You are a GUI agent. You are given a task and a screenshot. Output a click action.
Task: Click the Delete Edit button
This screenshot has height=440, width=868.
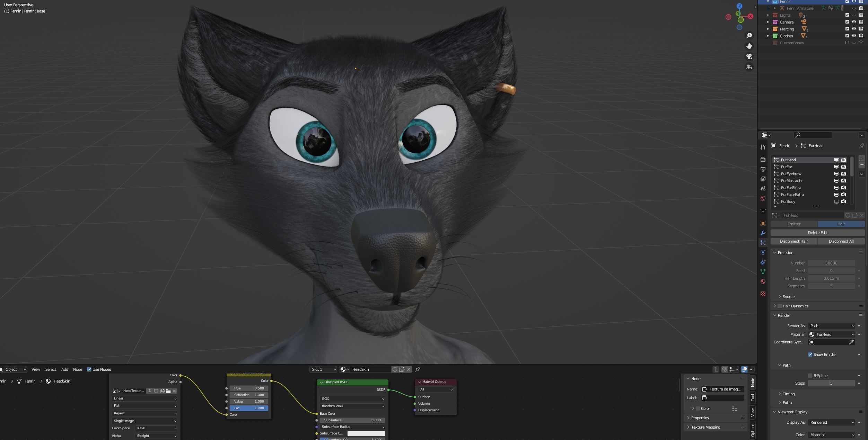817,233
